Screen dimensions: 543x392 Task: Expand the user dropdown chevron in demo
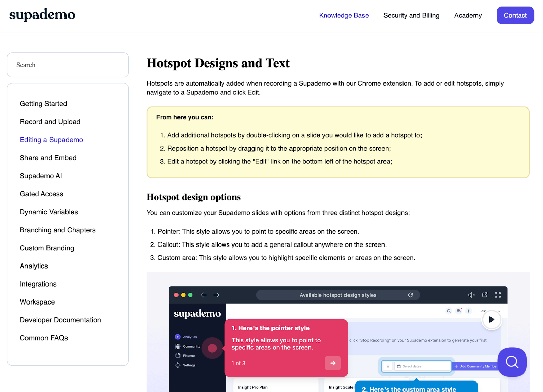(499, 311)
